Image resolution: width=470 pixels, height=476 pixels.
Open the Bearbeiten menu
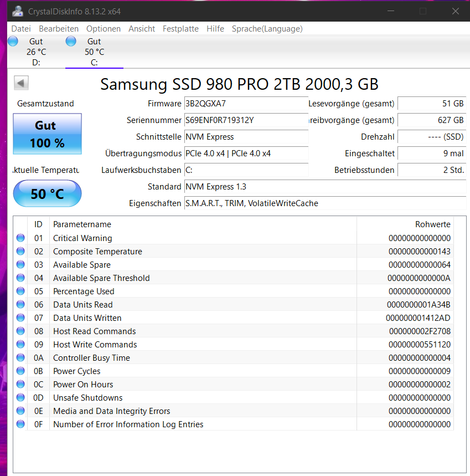[59, 29]
